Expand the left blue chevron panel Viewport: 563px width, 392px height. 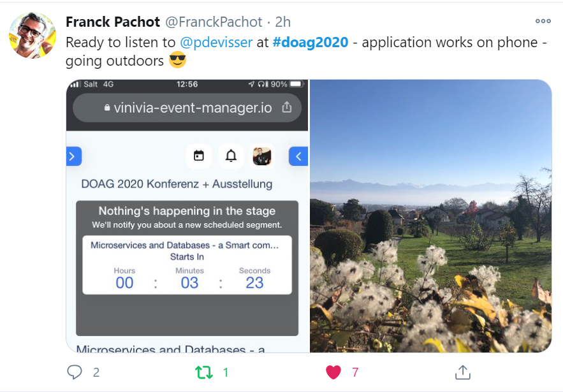tap(73, 156)
